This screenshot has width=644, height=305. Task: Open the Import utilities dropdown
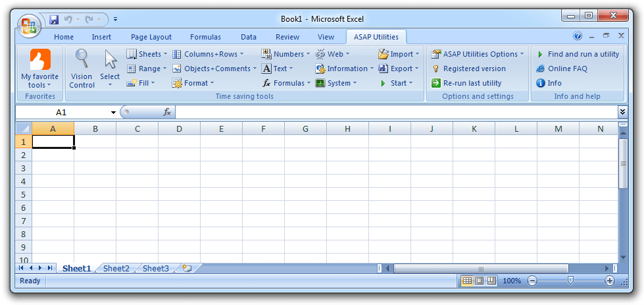point(399,54)
